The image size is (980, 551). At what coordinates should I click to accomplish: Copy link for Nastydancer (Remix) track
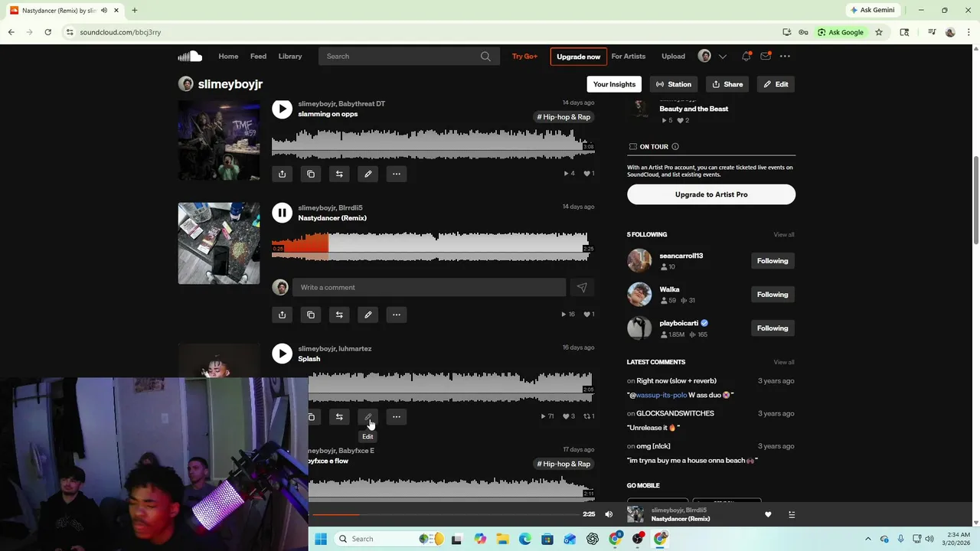coord(311,315)
